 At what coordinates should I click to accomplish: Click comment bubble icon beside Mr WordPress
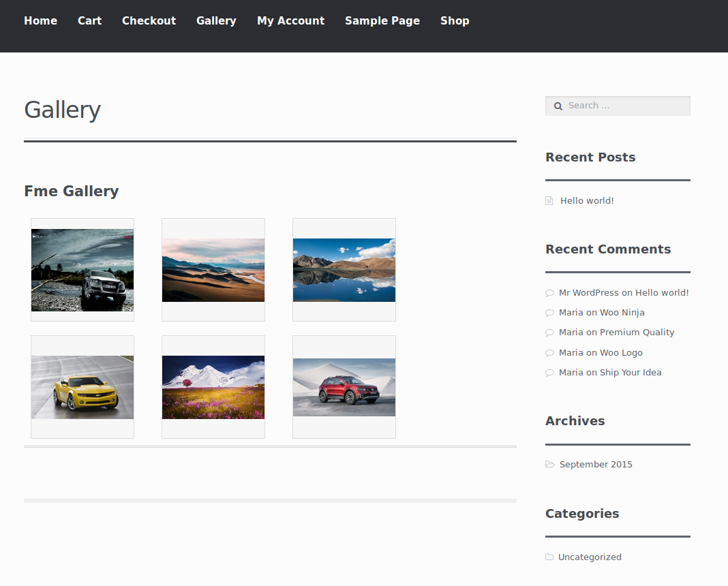pos(549,293)
